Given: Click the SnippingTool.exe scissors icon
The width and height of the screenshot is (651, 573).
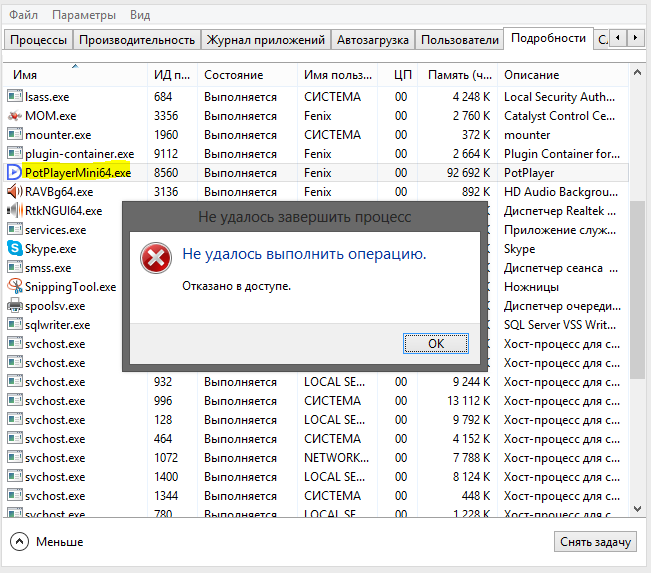Looking at the screenshot, I should [15, 286].
